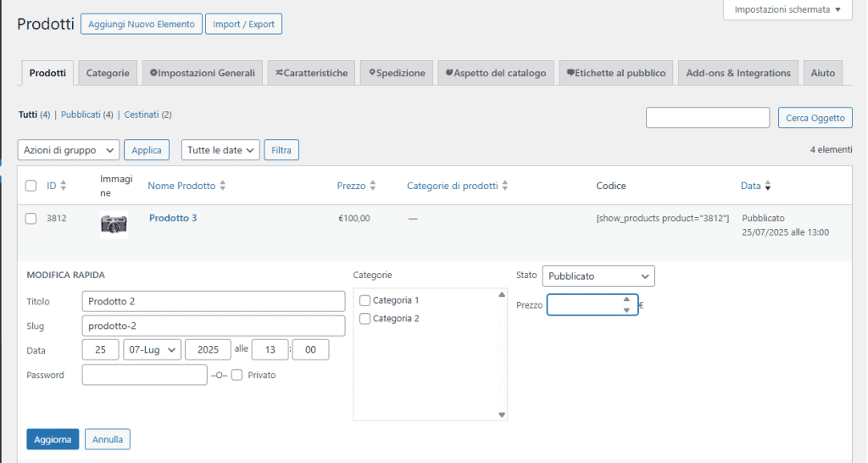Switch to Add-ons & Integrations tab
Image resolution: width=868 pixels, height=463 pixels.
pos(738,73)
